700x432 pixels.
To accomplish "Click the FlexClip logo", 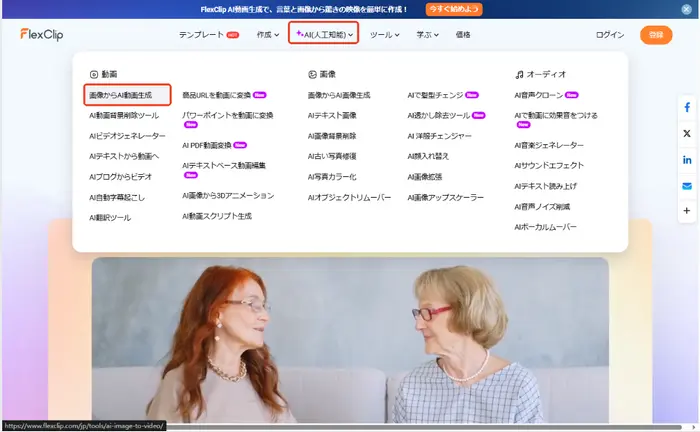I will (x=42, y=34).
